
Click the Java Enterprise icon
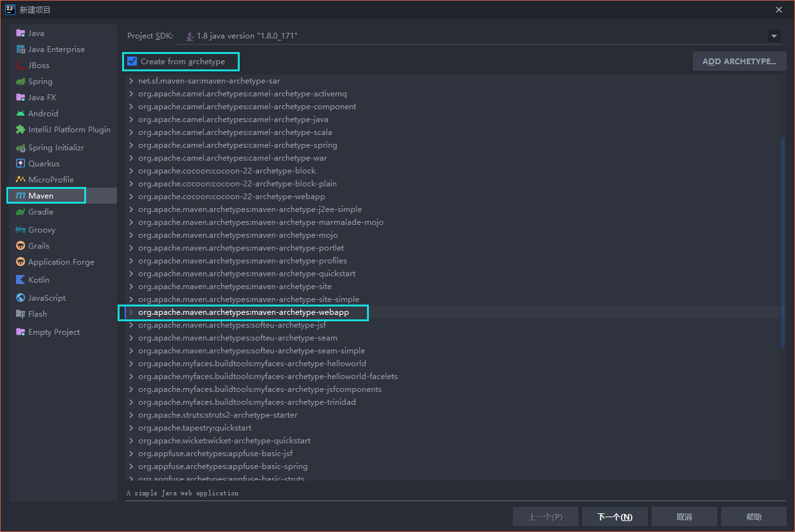click(21, 49)
